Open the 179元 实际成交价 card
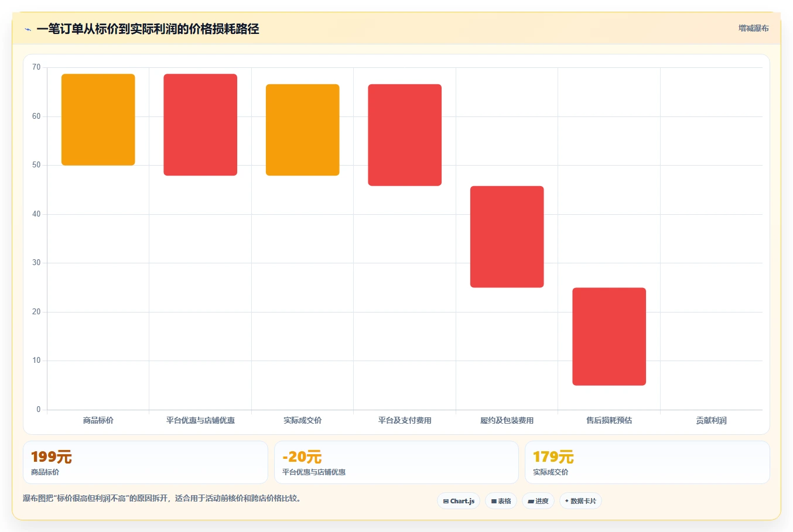Image resolution: width=793 pixels, height=532 pixels. 647,462
